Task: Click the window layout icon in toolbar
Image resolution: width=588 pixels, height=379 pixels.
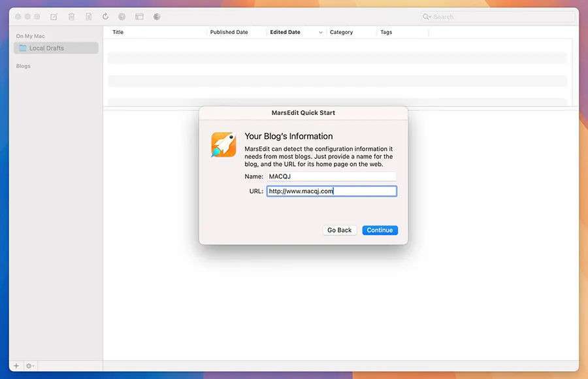Action: (139, 16)
